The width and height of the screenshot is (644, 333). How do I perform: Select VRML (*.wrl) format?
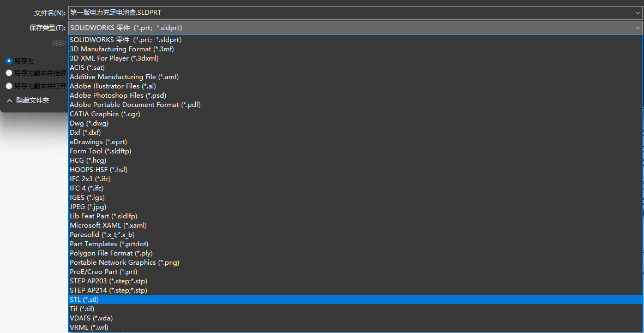pyautogui.click(x=356, y=327)
